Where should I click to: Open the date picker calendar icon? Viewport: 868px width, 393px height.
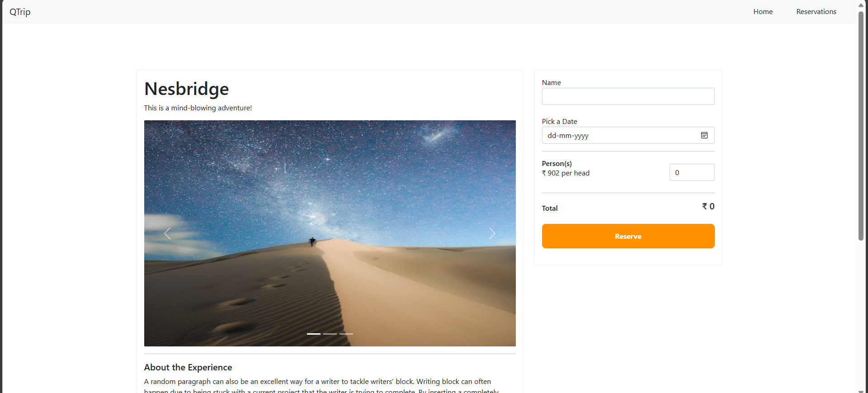(x=704, y=135)
